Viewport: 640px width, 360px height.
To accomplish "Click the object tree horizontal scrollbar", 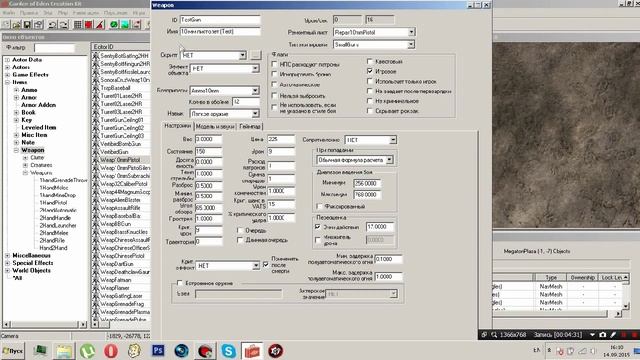I will pyautogui.click(x=44, y=324).
